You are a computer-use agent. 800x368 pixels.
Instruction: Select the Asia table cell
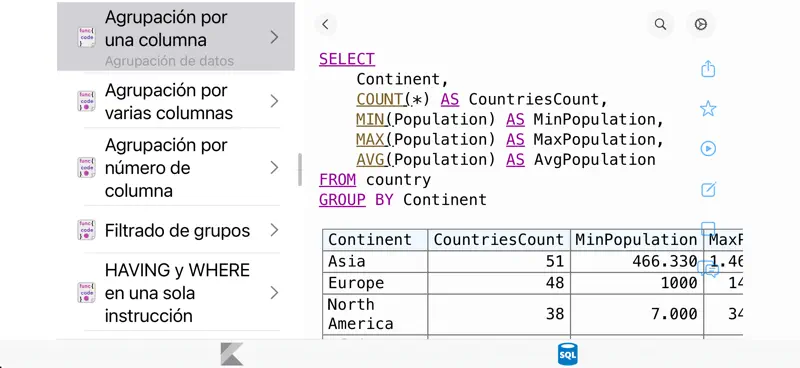click(x=375, y=261)
